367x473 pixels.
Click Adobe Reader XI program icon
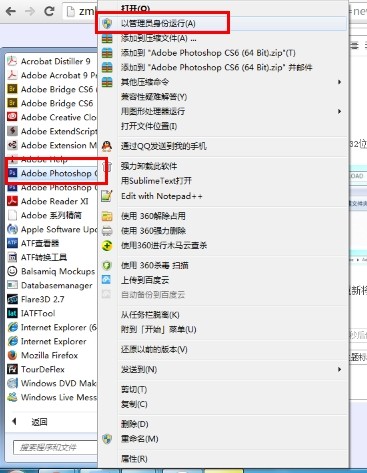coord(12,201)
